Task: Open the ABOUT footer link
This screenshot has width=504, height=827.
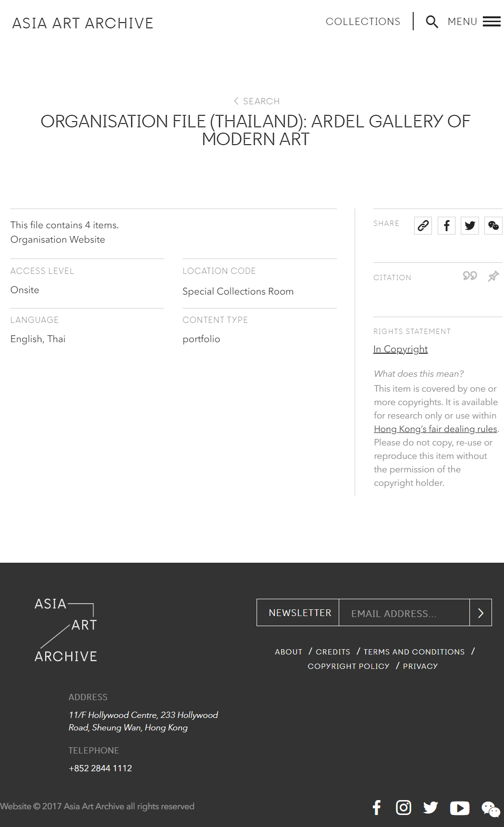Action: (288, 652)
